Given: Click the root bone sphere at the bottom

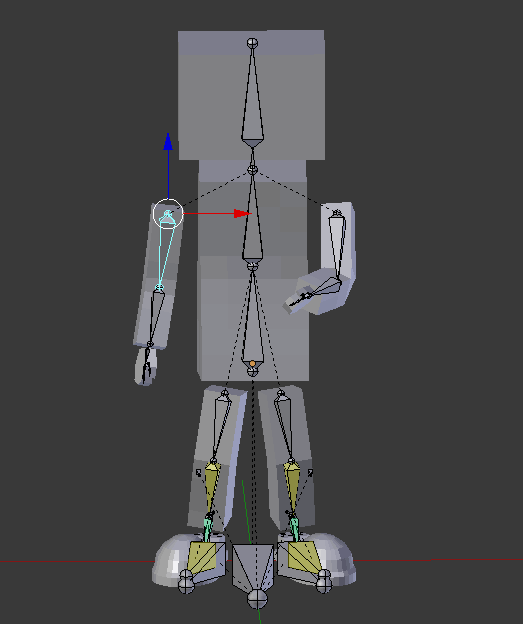Looking at the screenshot, I should [258, 599].
